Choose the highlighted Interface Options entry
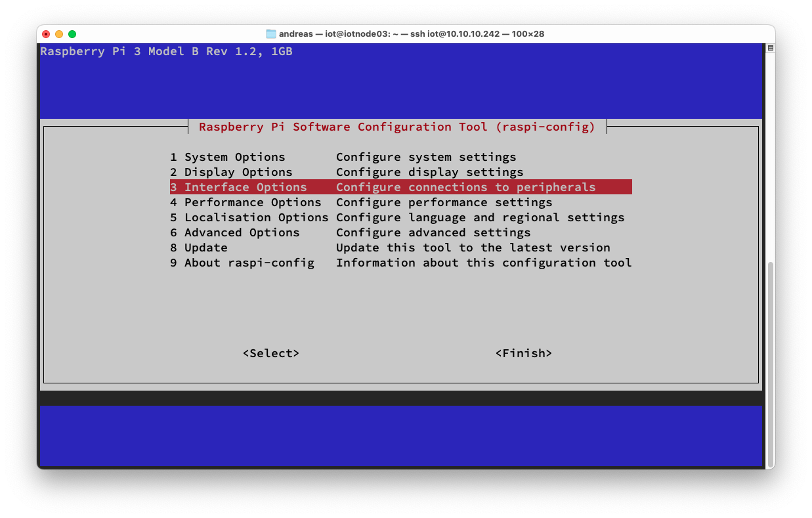This screenshot has height=518, width=812. (246, 187)
